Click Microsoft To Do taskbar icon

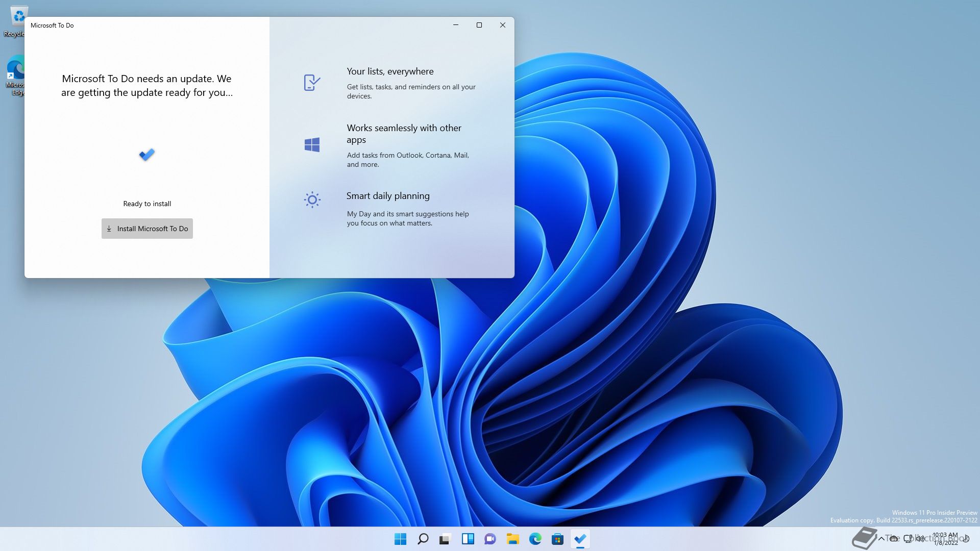tap(580, 539)
